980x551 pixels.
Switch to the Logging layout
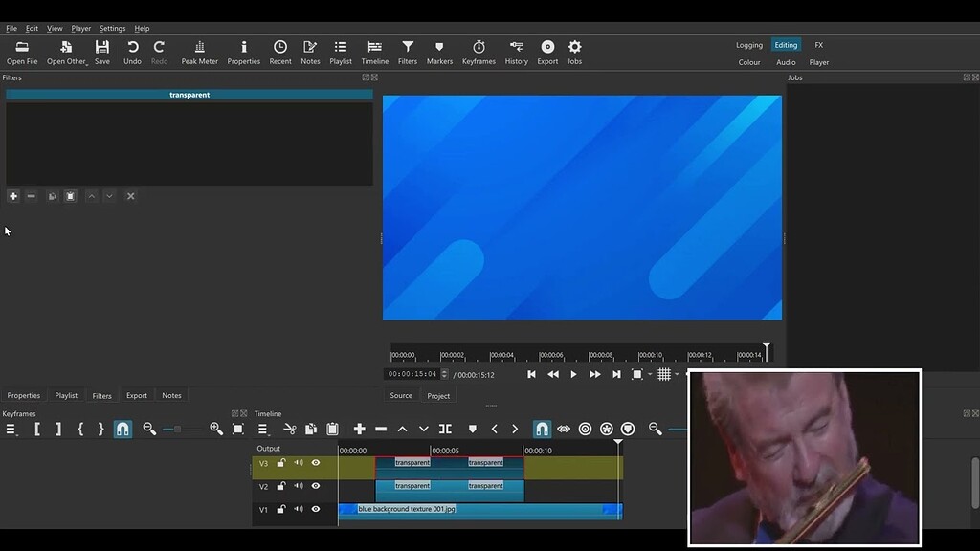(749, 45)
